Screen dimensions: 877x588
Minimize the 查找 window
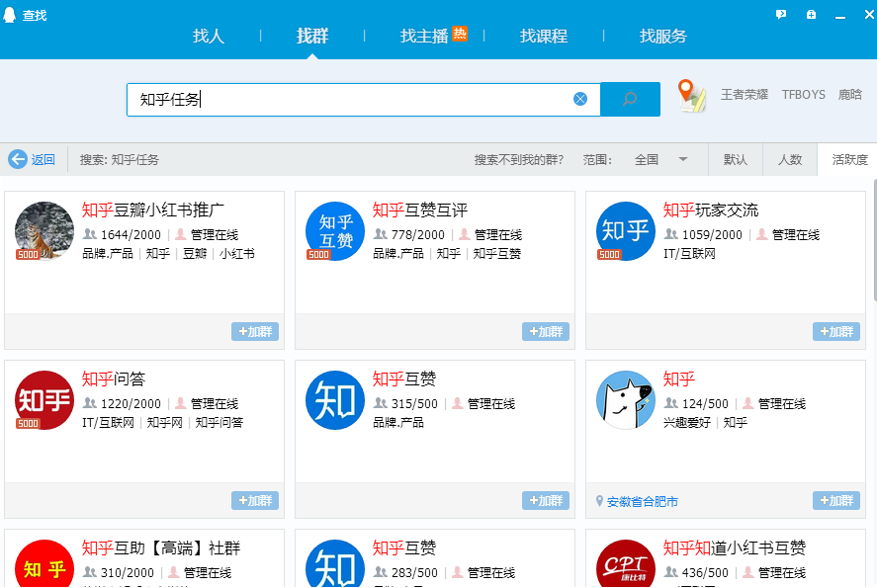tap(840, 16)
